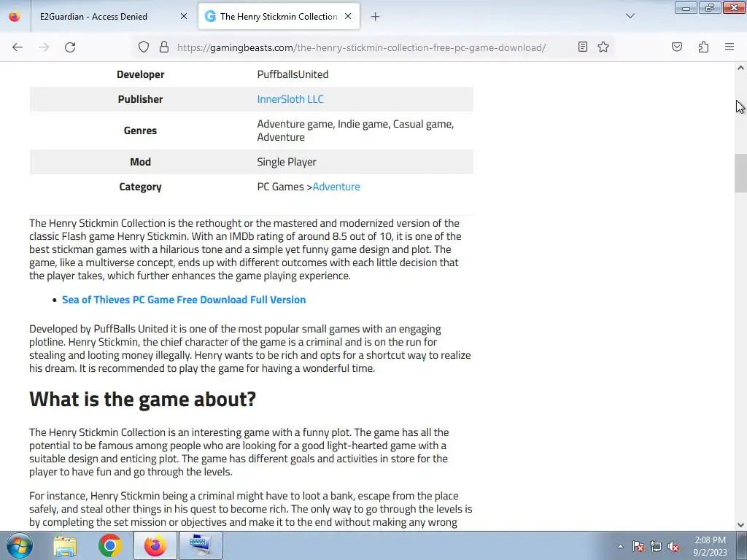The image size is (747, 560).
Task: Switch to E2Guardian - Access Denied tab
Action: (x=112, y=16)
